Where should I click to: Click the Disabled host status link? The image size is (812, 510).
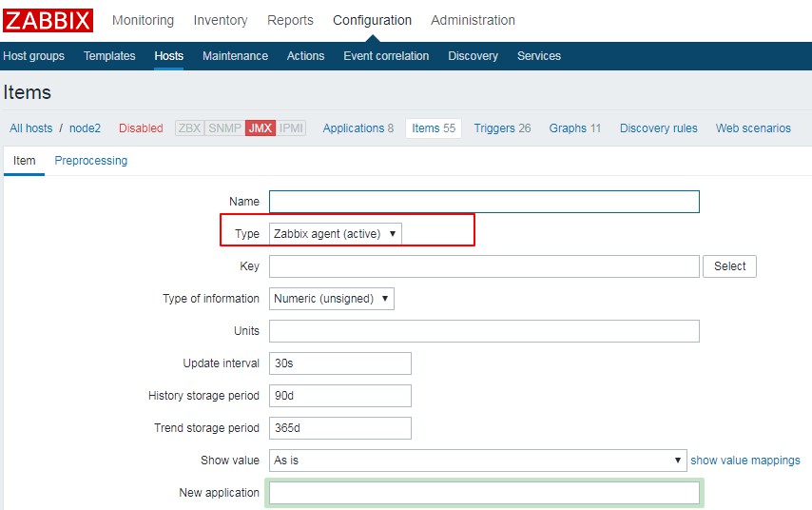pyautogui.click(x=141, y=128)
